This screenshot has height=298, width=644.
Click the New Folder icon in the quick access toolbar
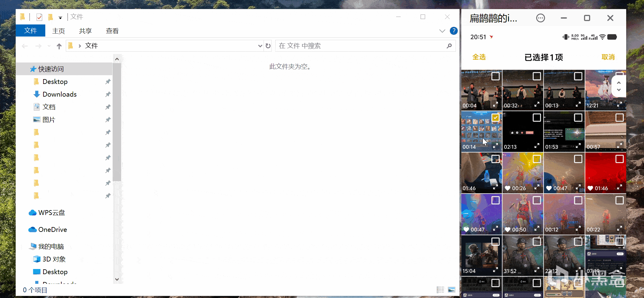pyautogui.click(x=50, y=17)
